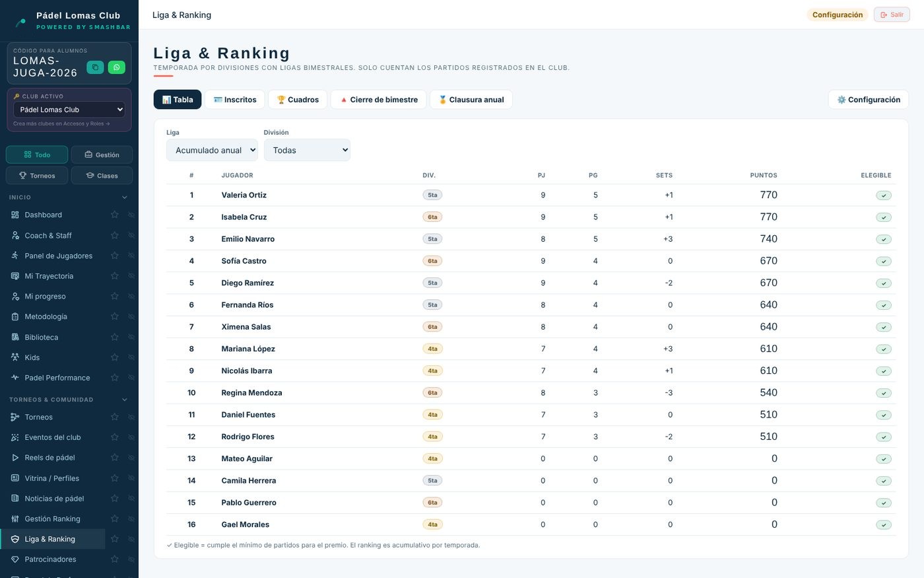Open the Cierre de bimestre tab
The height and width of the screenshot is (578, 924).
point(379,100)
